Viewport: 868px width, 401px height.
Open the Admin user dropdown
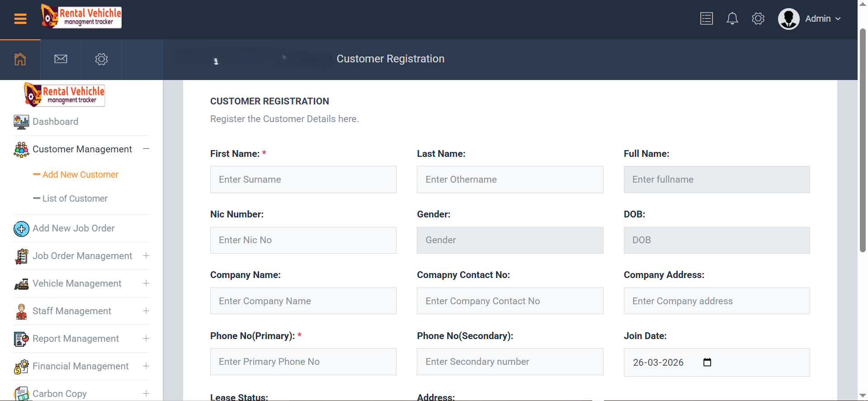809,19
